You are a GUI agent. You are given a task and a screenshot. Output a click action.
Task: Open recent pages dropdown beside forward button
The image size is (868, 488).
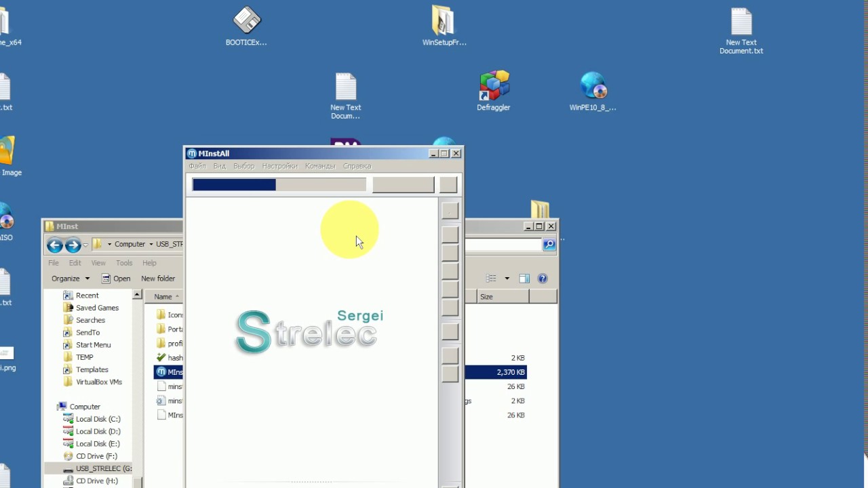click(85, 245)
